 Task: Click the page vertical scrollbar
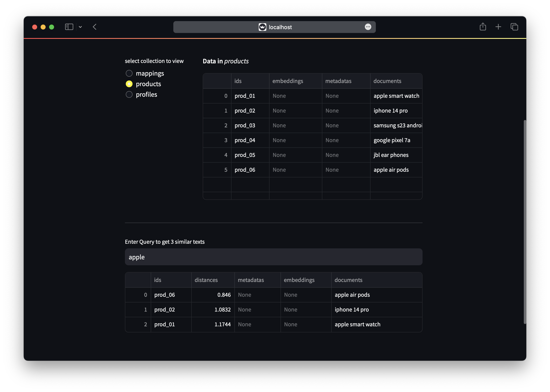(x=525, y=222)
